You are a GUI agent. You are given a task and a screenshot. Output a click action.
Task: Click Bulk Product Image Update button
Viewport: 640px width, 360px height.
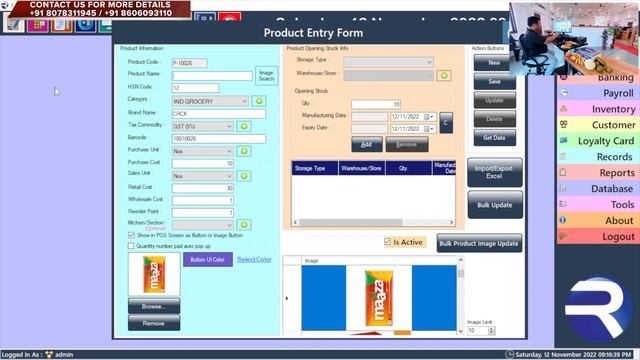[479, 243]
